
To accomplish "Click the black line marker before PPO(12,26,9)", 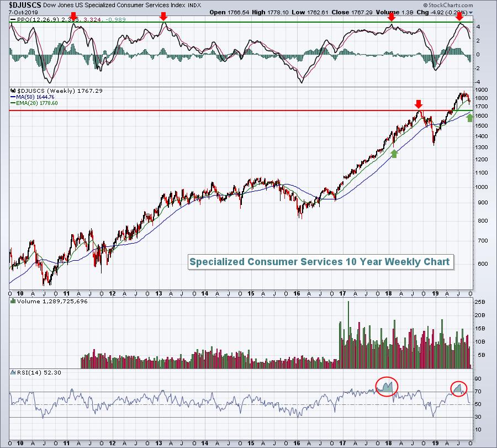I will coord(13,20).
